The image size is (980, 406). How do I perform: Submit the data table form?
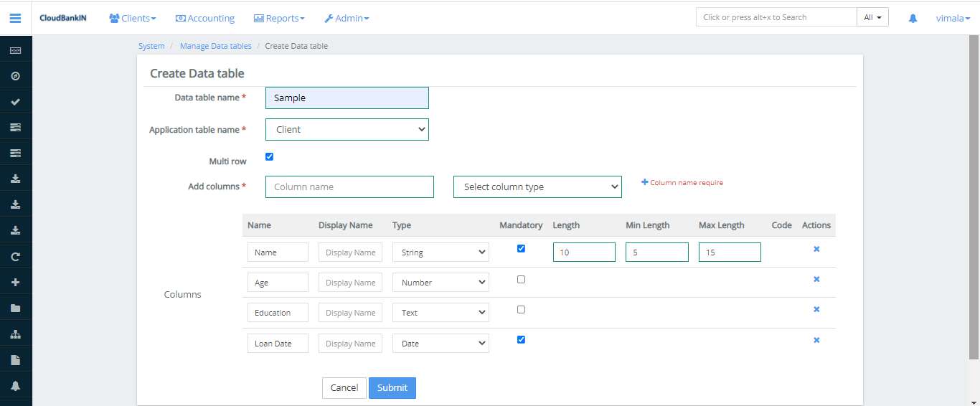[392, 388]
